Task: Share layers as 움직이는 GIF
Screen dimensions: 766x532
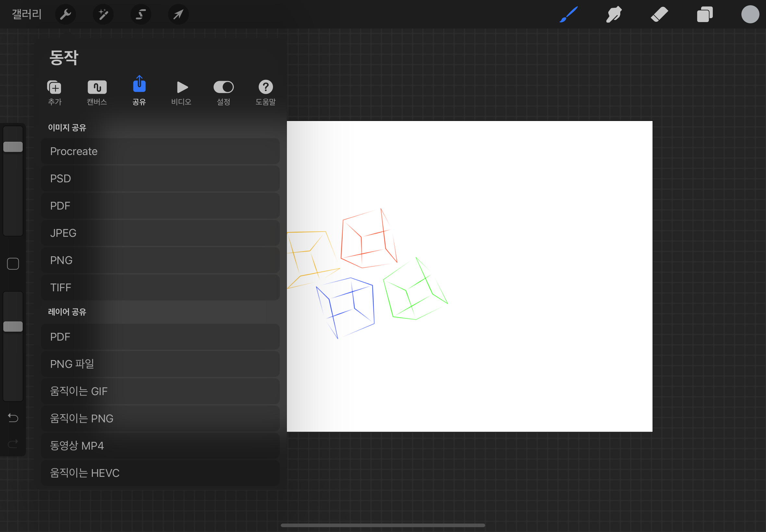Action: click(x=160, y=391)
